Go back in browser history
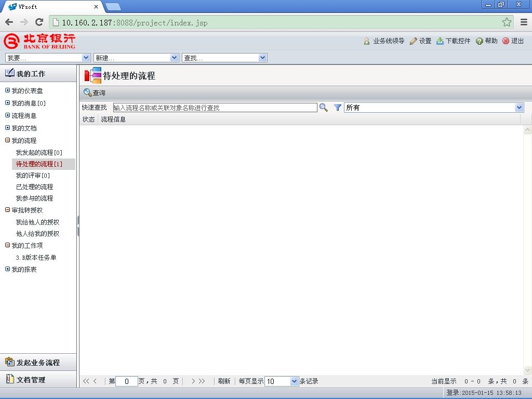532x399 pixels. [x=9, y=22]
